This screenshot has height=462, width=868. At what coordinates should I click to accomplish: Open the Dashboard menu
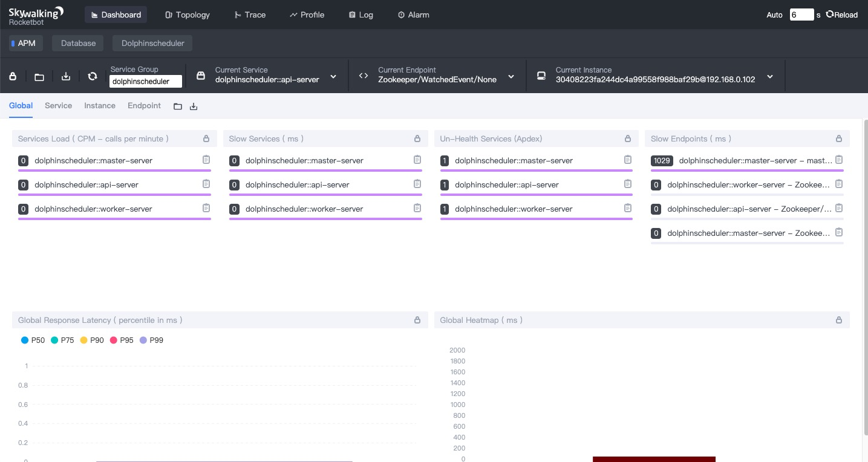(116, 15)
